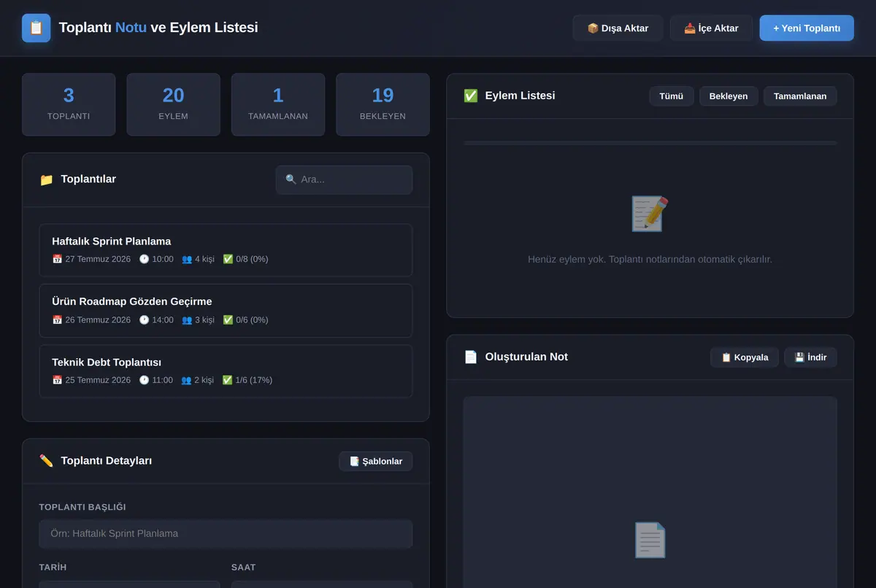Open the Şablonlar templates list
Viewport: 876px width, 588px height.
click(x=376, y=461)
